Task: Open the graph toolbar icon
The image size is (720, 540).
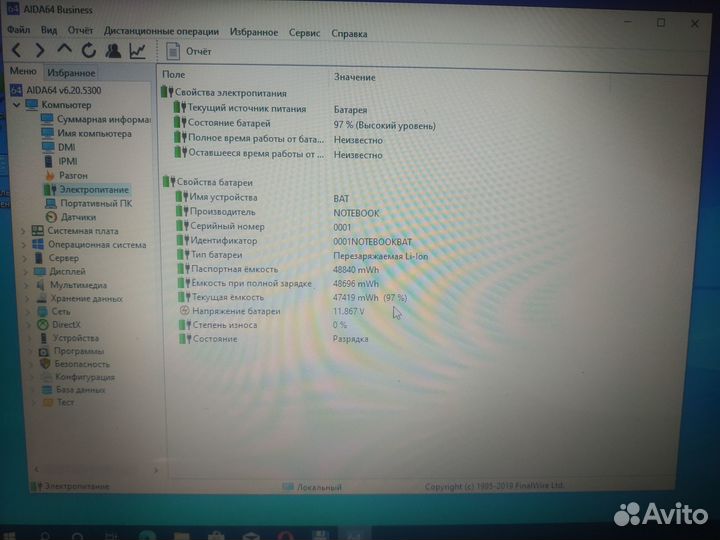Action: (x=137, y=51)
